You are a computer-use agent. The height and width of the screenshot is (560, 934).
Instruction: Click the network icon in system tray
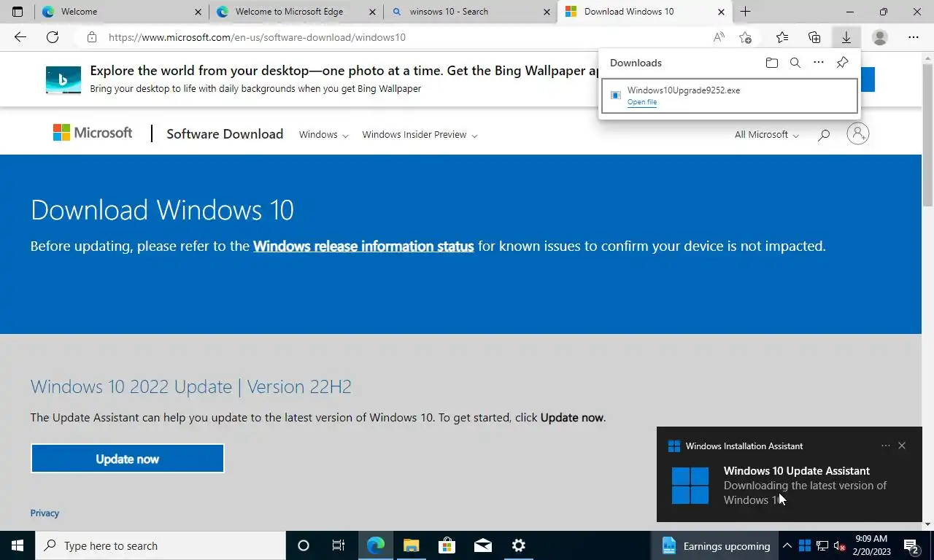tap(822, 545)
